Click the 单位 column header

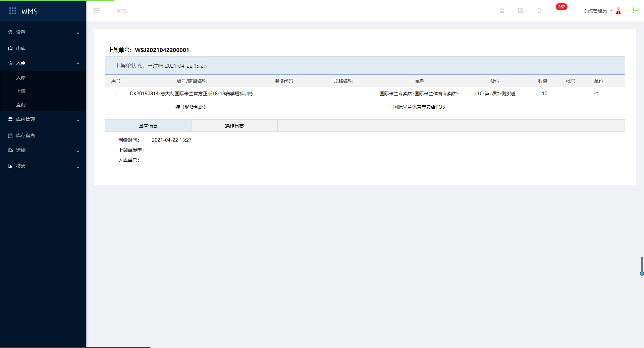click(599, 81)
